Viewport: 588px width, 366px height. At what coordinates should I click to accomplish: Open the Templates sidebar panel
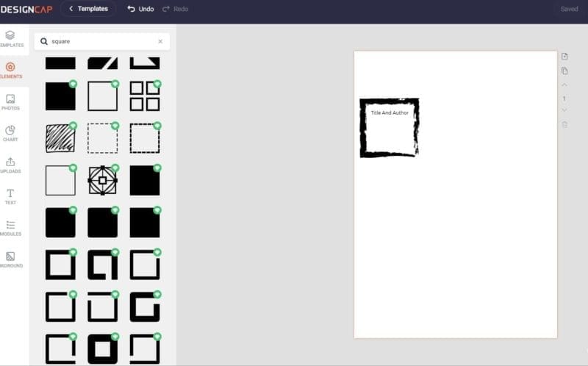pyautogui.click(x=11, y=39)
